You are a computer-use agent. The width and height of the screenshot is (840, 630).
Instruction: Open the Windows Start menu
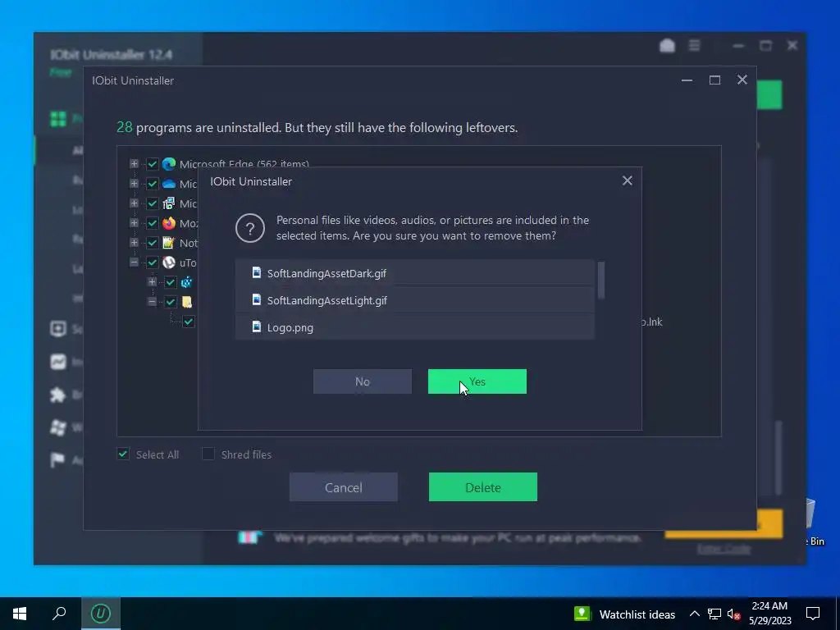click(x=20, y=614)
